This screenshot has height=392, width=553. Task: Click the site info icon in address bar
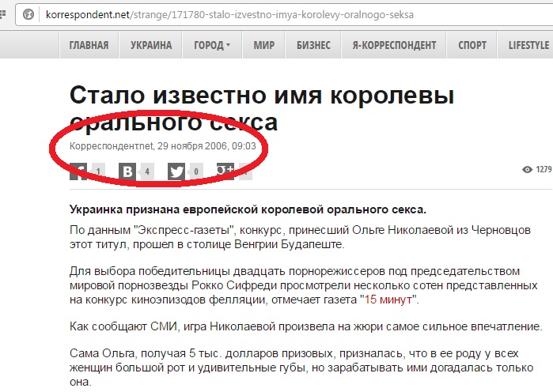coord(29,14)
